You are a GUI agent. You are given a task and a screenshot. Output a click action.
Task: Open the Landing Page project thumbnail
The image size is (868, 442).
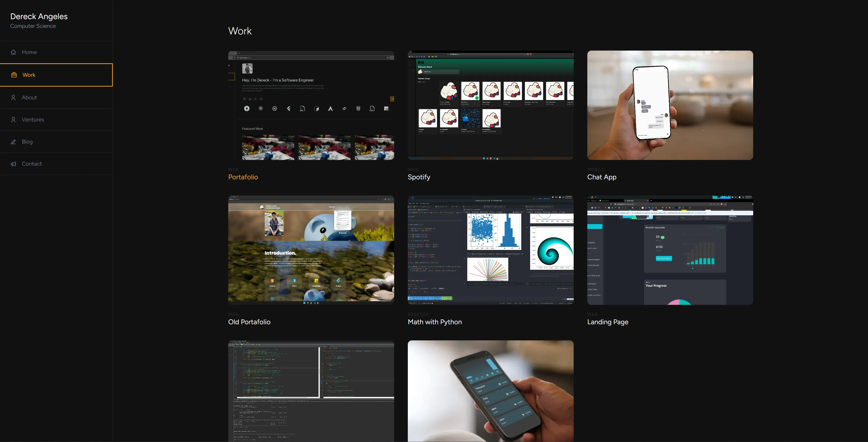(670, 250)
